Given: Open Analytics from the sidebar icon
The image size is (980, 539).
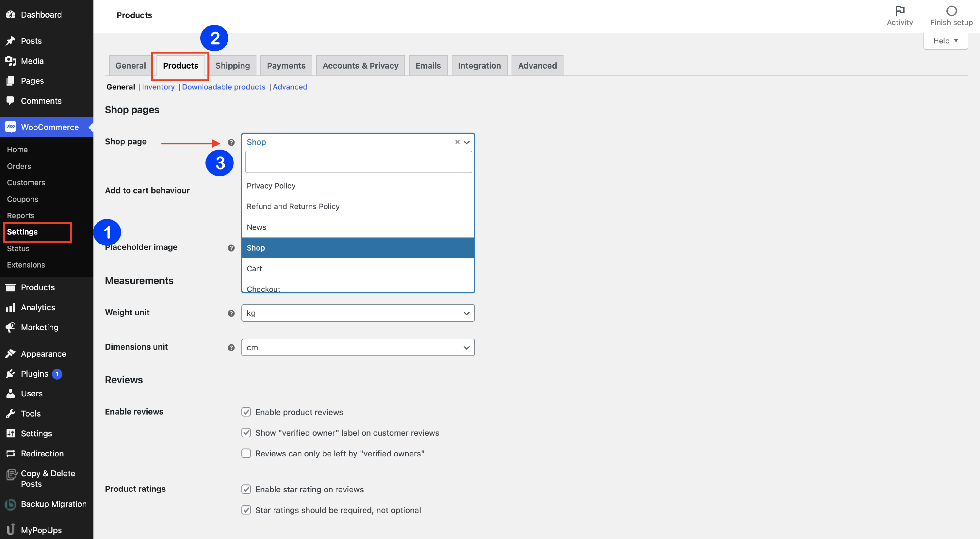Looking at the screenshot, I should pos(10,307).
